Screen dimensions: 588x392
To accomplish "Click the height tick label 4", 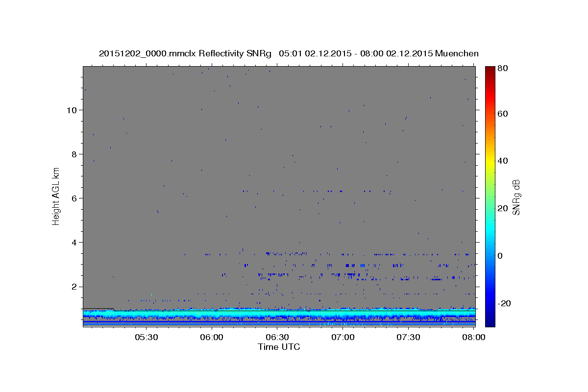I will (x=74, y=242).
